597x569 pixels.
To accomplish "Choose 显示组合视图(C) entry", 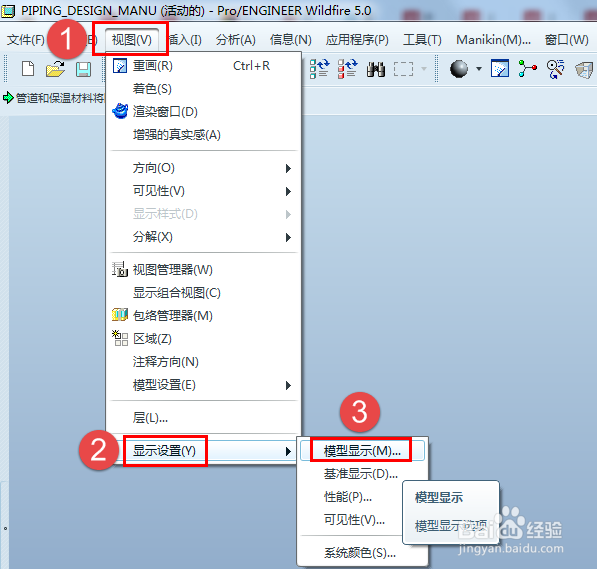I will coord(203,293).
